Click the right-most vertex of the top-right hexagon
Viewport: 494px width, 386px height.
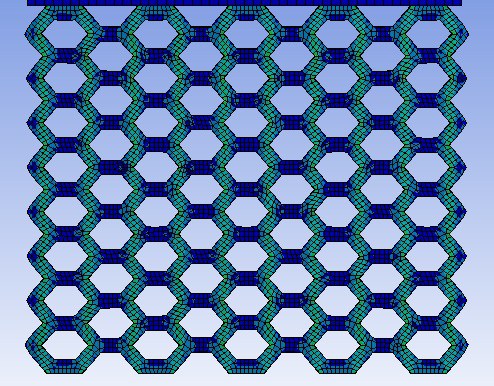467,34
